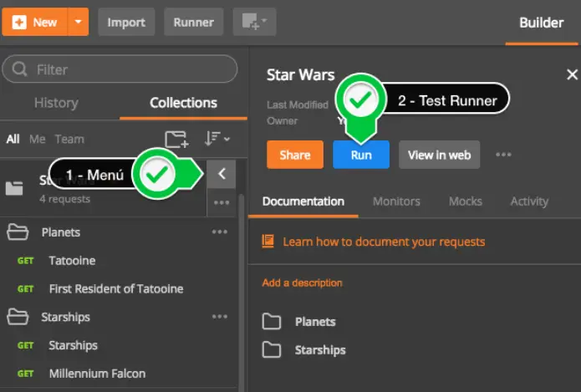Click the new window plus icon
Viewport: 581px width, 392px height.
pyautogui.click(x=254, y=23)
